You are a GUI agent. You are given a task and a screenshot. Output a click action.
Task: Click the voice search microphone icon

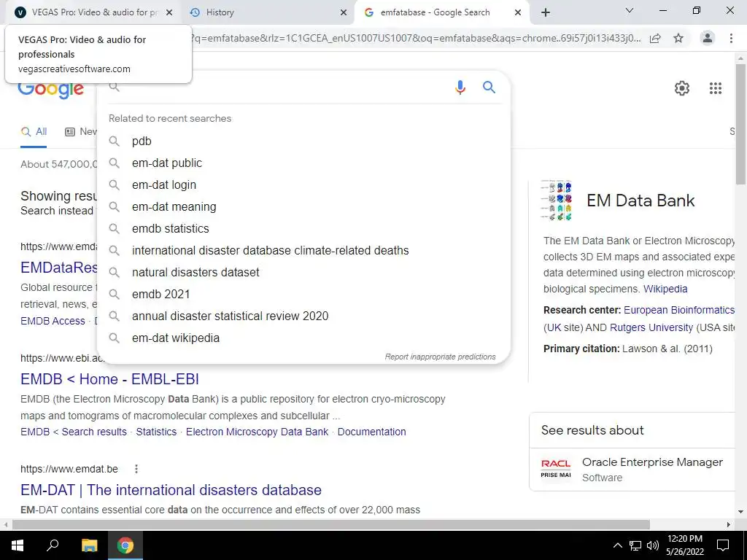460,87
